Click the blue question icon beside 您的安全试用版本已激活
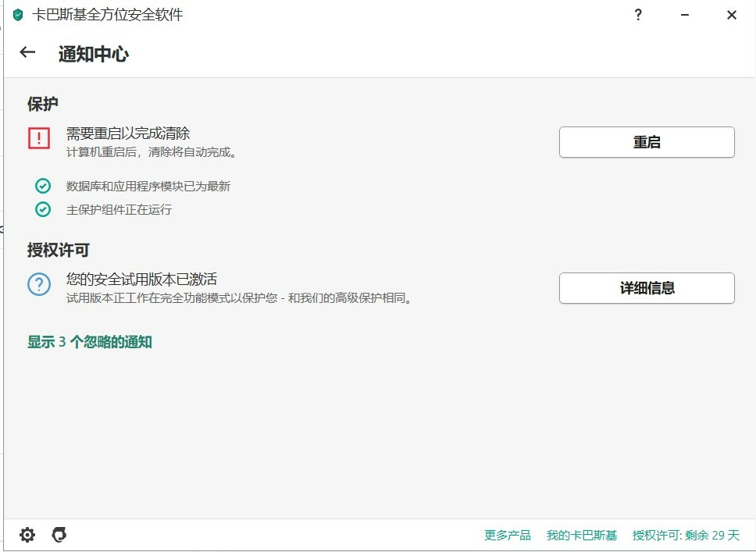Viewport: 756px width, 552px height. click(39, 284)
